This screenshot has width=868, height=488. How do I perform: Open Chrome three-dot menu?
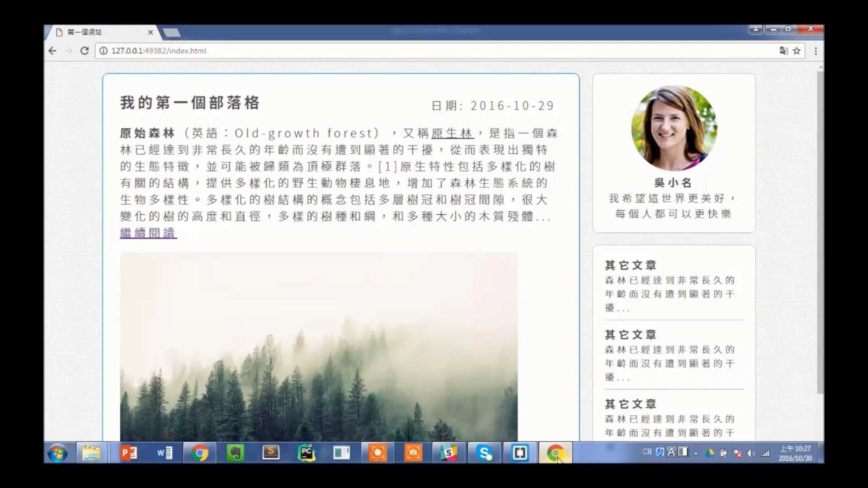[x=816, y=51]
